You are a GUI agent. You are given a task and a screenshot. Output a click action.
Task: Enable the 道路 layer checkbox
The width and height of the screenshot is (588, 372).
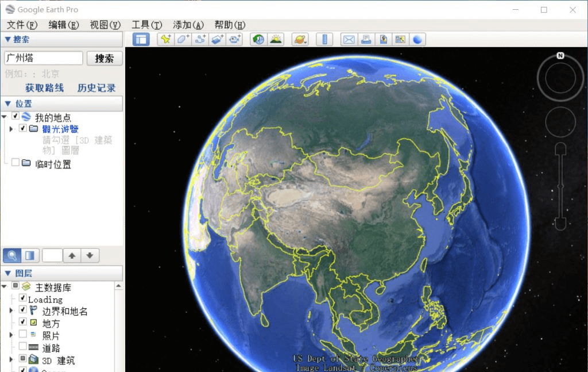click(x=23, y=346)
